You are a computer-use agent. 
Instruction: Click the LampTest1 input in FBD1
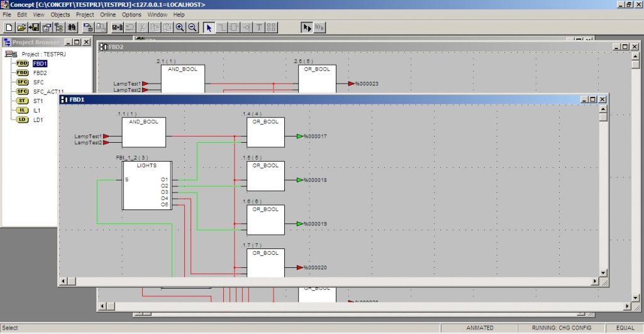(87, 136)
